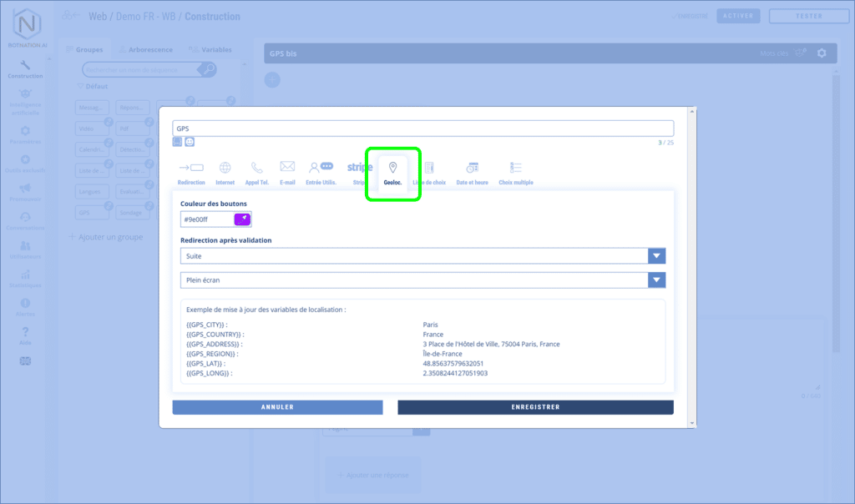Choose the Date et heure icon

coord(472,171)
